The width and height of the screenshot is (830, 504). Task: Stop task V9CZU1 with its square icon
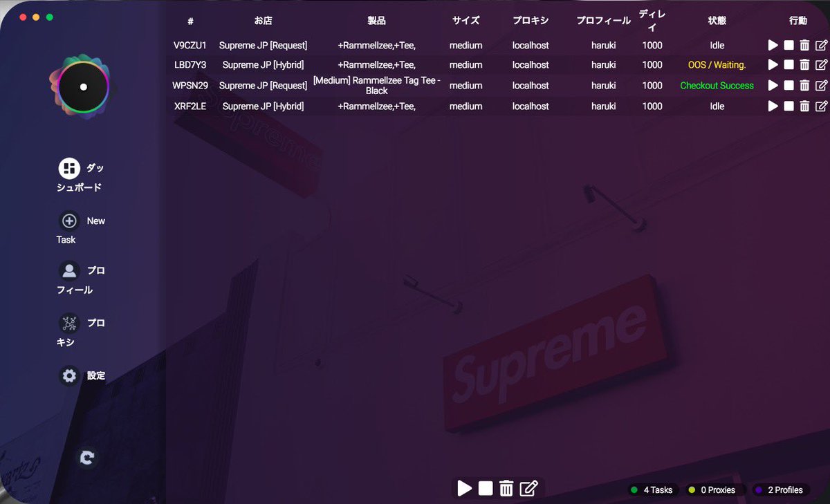(x=788, y=46)
